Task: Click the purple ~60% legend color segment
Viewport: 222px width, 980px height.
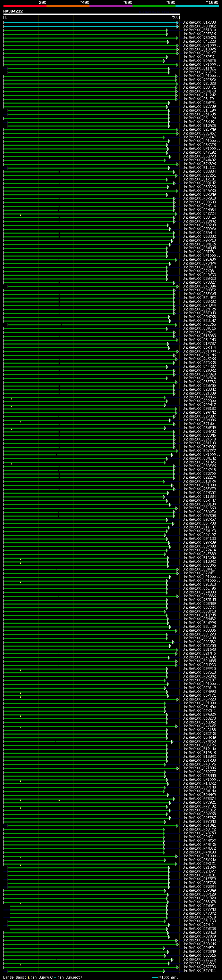Action: 111,6
